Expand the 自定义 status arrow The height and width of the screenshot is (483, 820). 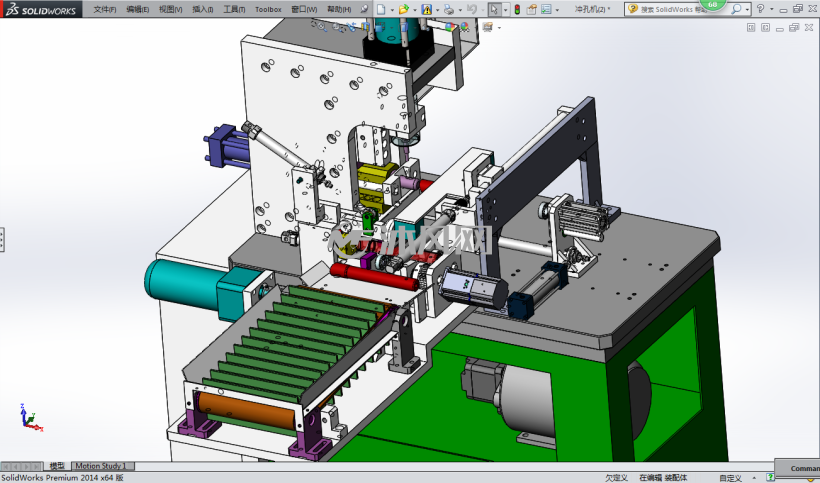coord(754,478)
